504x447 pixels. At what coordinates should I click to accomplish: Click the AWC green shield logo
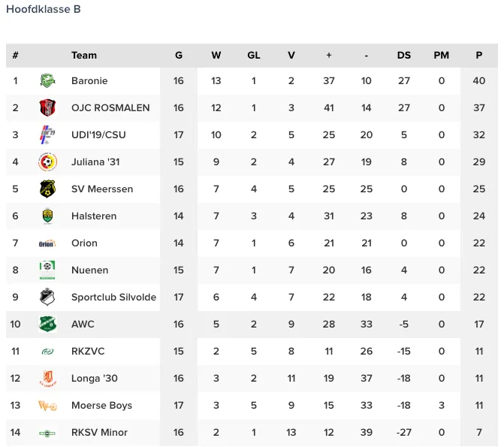(47, 324)
